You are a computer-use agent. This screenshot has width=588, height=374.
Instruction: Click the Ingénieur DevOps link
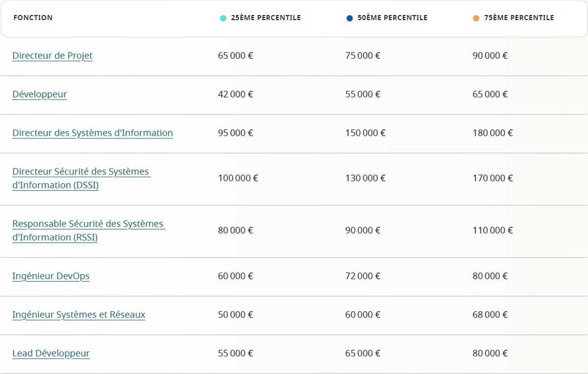point(51,276)
